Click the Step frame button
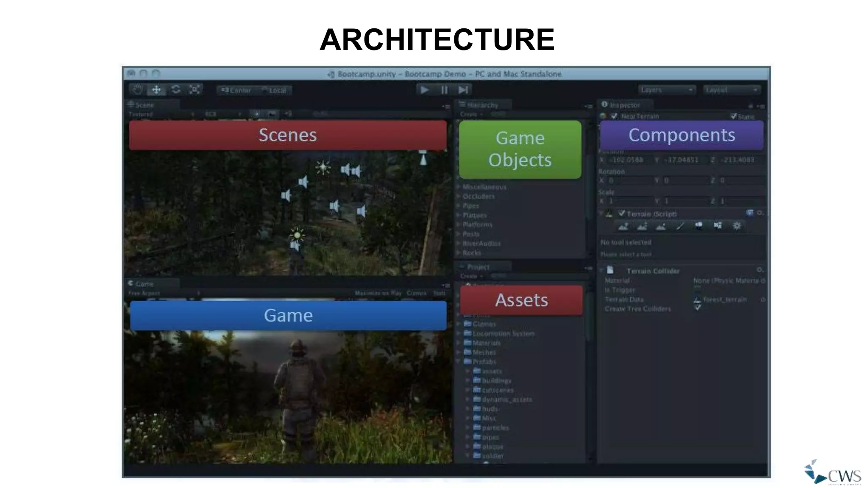 tap(463, 90)
